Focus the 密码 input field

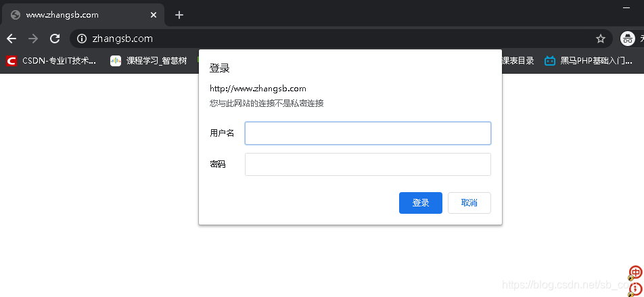click(367, 164)
